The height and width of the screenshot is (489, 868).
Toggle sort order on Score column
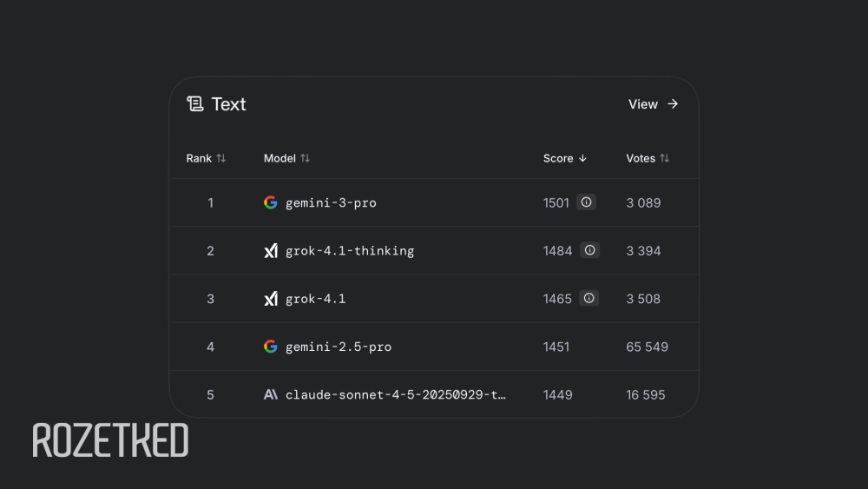[x=565, y=158]
